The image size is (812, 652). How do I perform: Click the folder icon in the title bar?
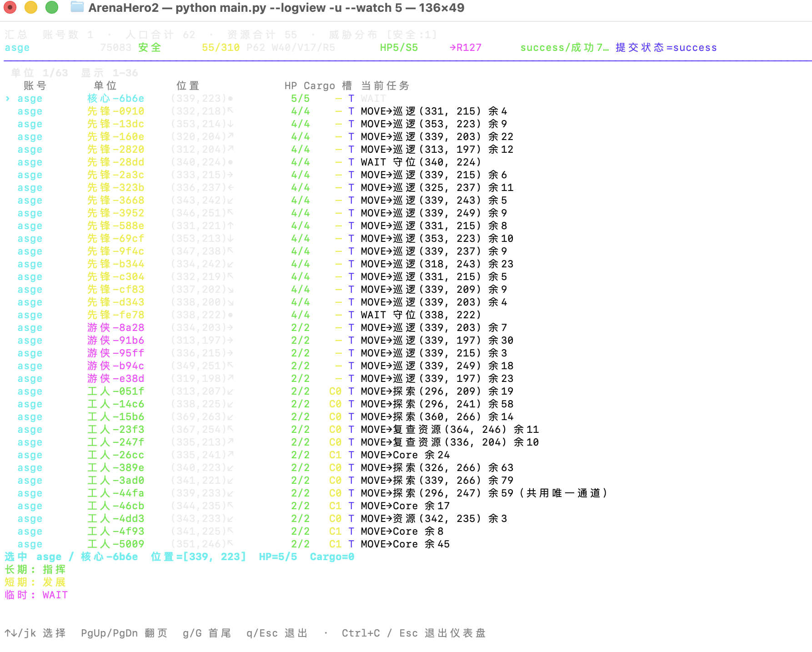[x=77, y=7]
